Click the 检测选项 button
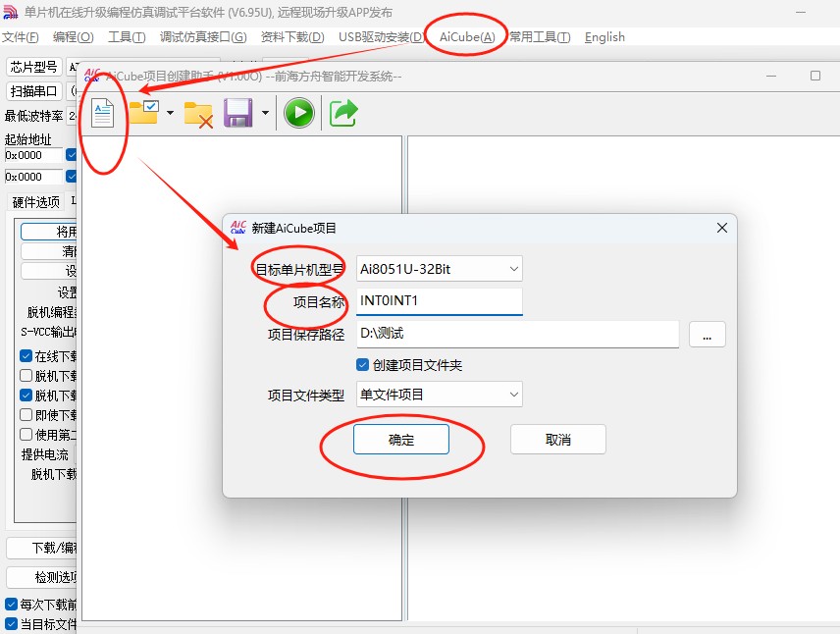 pos(42,577)
